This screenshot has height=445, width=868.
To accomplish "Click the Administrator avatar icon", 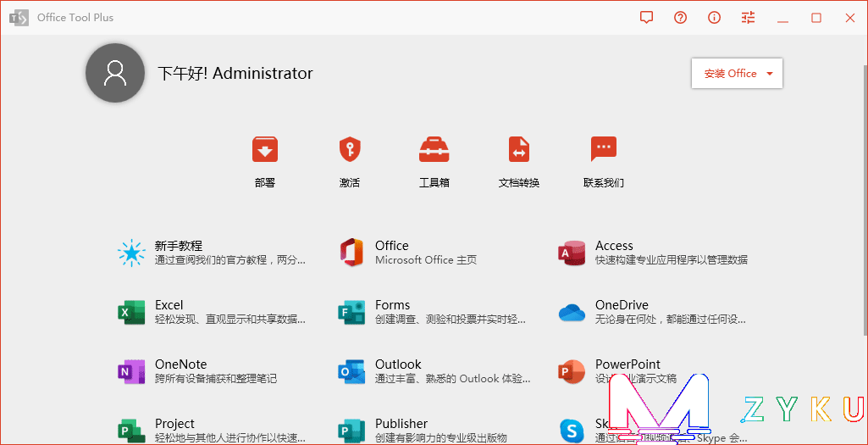I will (x=115, y=73).
